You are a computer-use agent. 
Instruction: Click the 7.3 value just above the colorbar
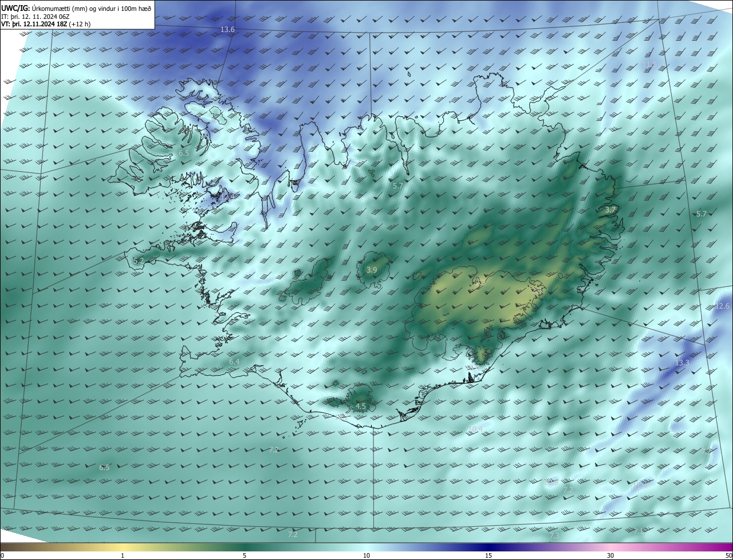coord(554,535)
